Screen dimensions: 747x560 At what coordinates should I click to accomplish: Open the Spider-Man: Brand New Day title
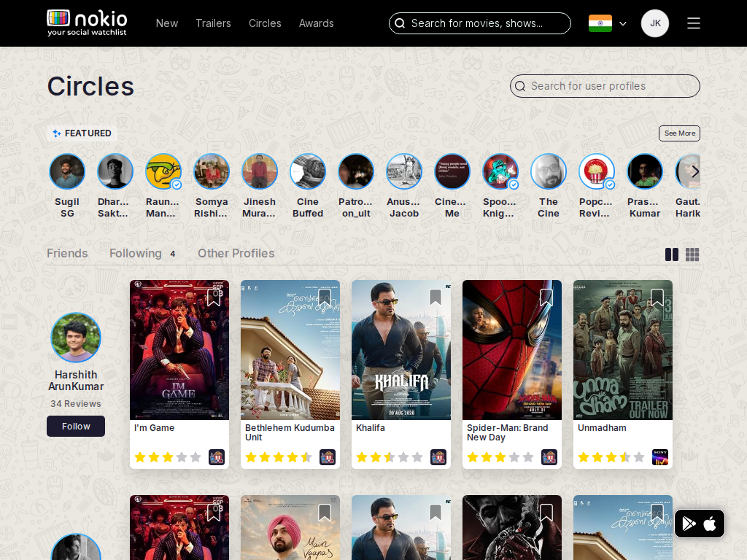tap(508, 433)
